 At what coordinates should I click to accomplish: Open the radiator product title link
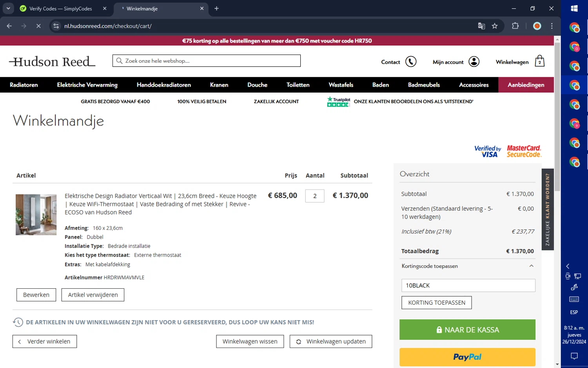click(161, 204)
